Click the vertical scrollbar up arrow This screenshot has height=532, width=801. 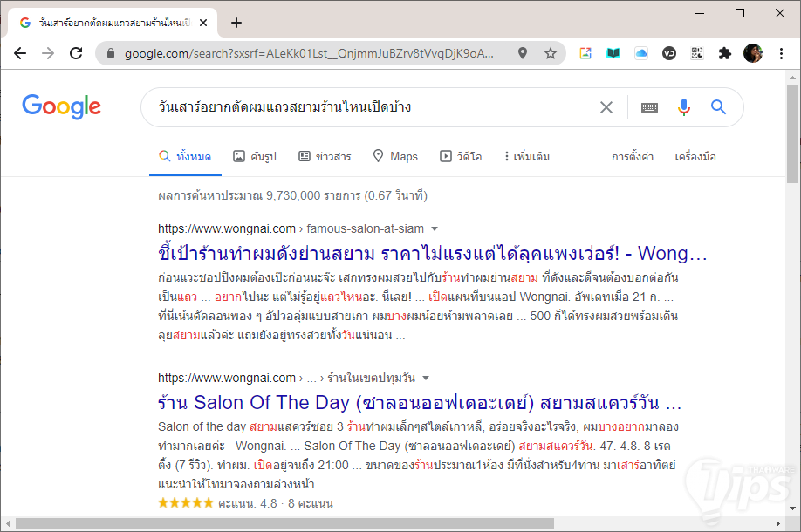click(x=792, y=78)
